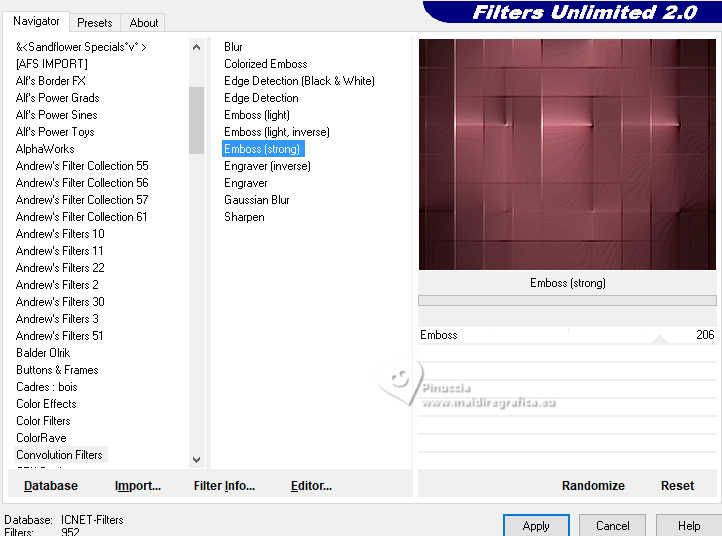The image size is (722, 536).
Task: Select Alf's Power Toys category
Action: click(x=55, y=132)
